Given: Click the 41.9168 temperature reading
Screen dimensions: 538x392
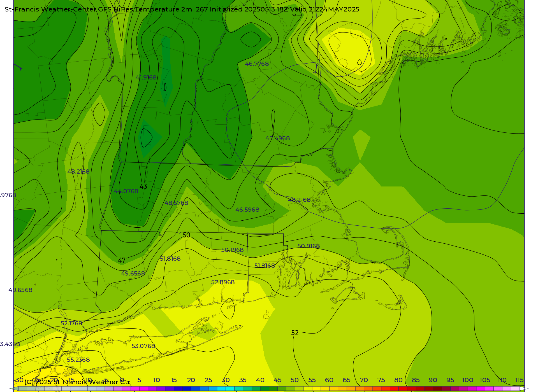Looking at the screenshot, I should 146,78.
